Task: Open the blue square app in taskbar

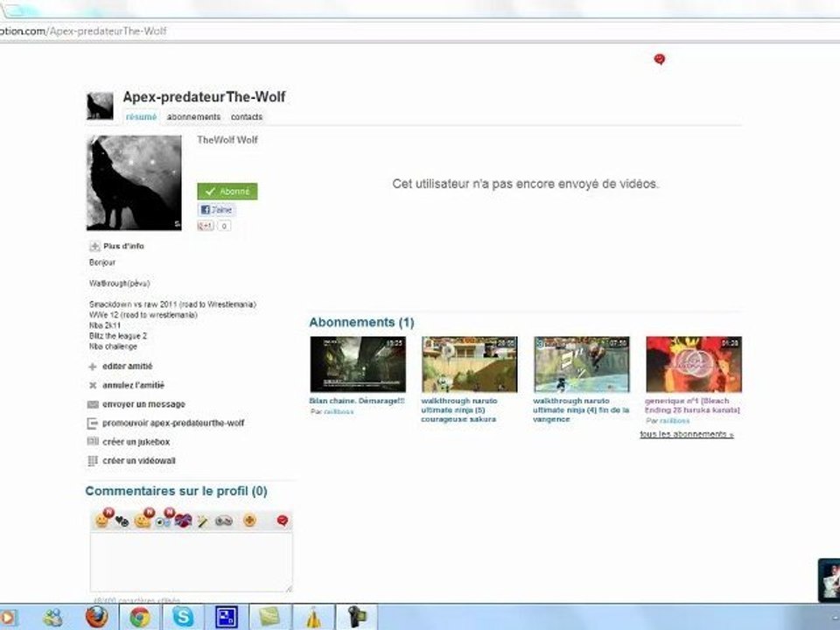Action: click(x=226, y=617)
